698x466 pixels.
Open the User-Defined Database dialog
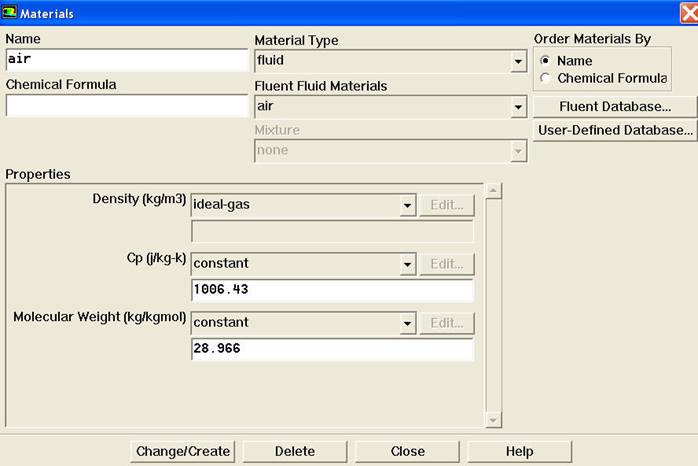(614, 130)
